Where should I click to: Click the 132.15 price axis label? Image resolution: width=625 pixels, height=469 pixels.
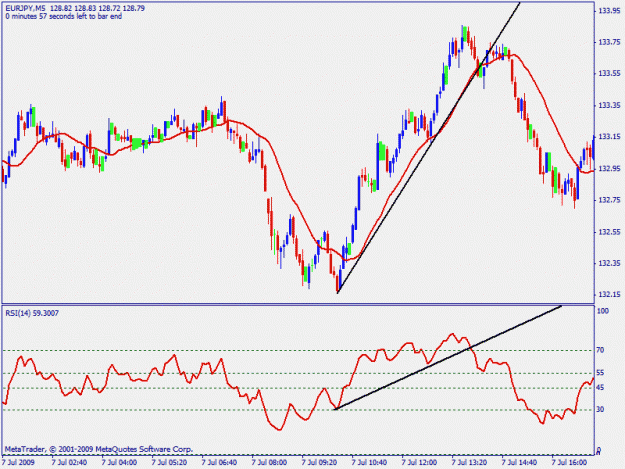point(609,295)
